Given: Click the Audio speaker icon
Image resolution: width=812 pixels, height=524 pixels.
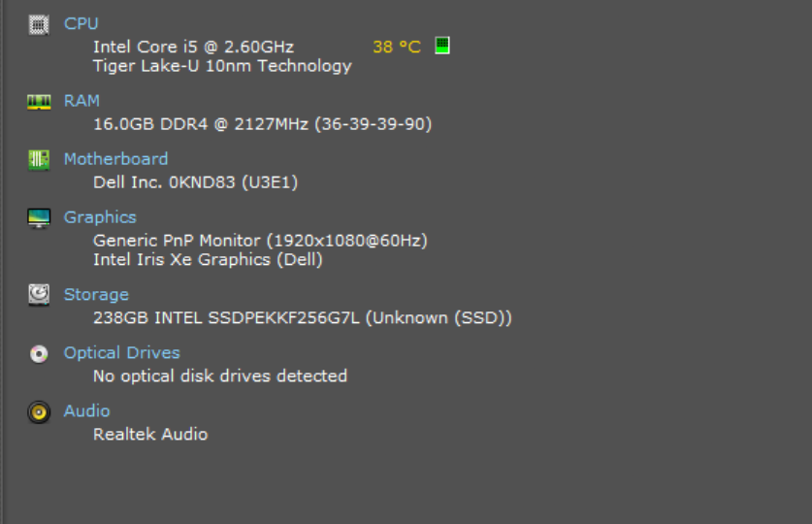Looking at the screenshot, I should (39, 411).
